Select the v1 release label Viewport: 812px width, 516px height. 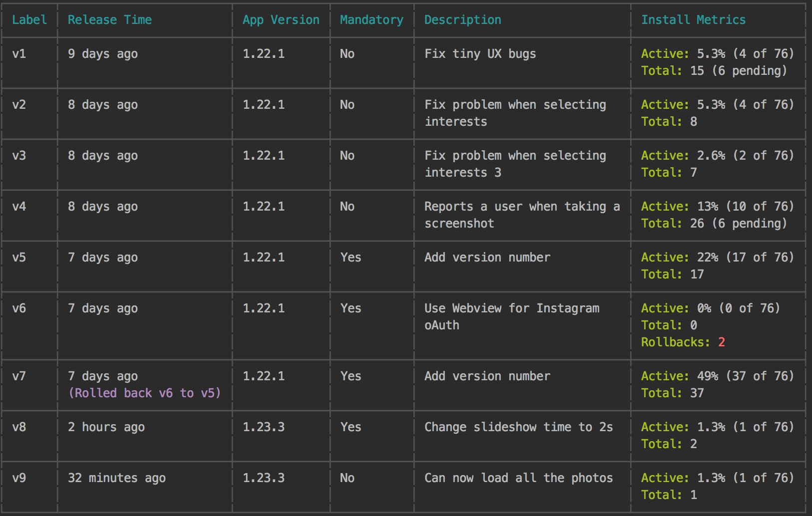point(19,54)
